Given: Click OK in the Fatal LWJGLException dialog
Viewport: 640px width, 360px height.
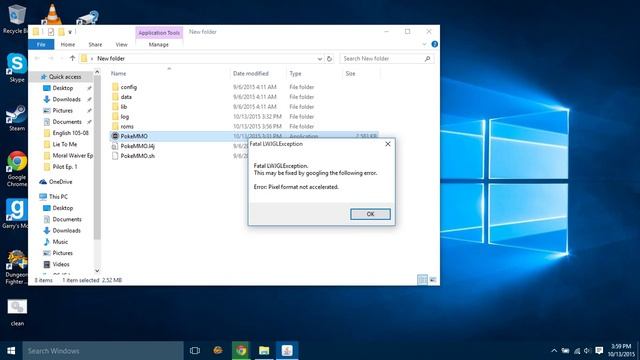Looking at the screenshot, I should point(370,214).
